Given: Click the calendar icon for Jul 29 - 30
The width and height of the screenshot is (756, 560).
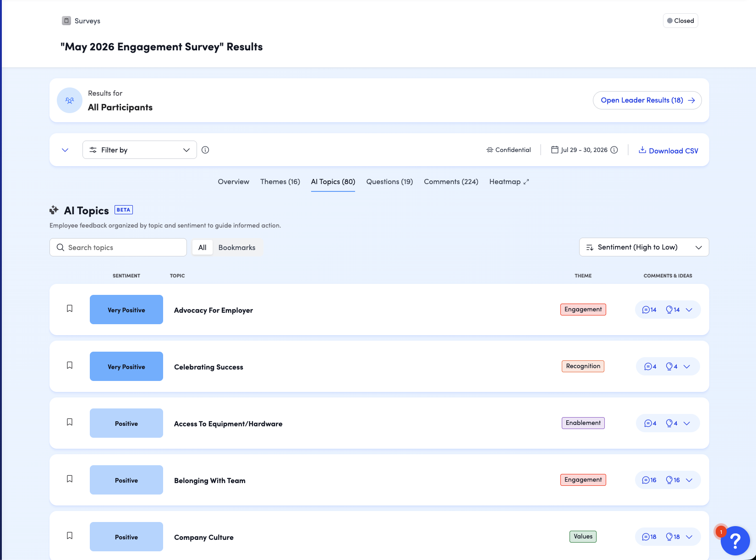Looking at the screenshot, I should click(554, 150).
